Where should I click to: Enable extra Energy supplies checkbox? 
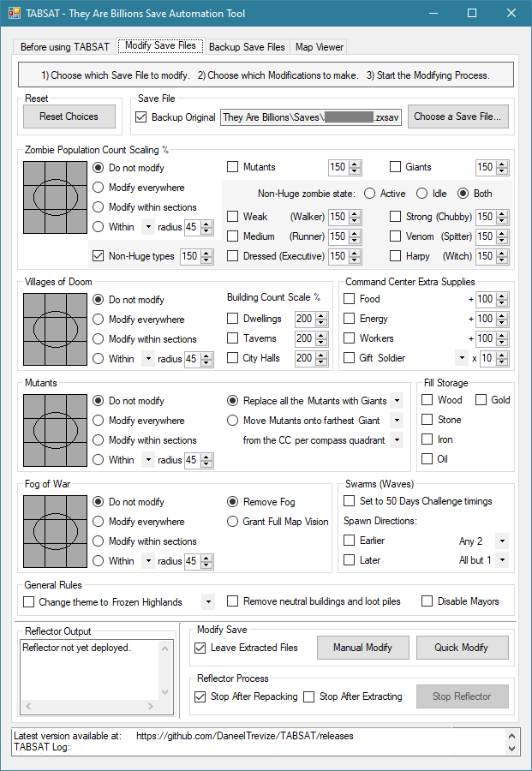[x=349, y=318]
